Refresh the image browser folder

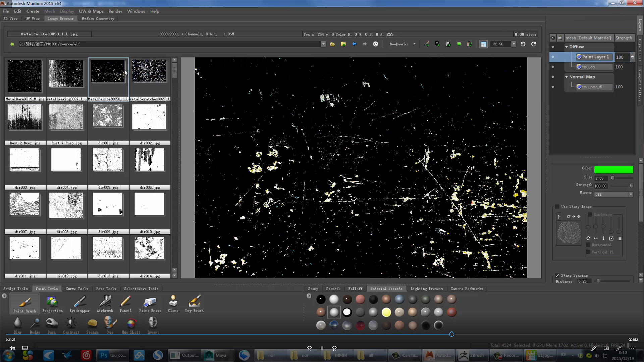coord(375,44)
